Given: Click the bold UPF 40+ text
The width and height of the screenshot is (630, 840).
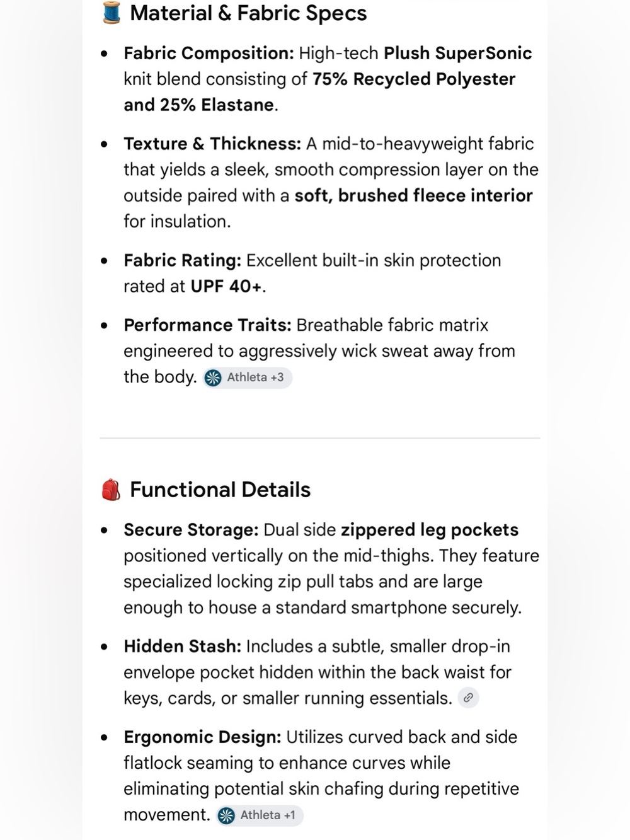Looking at the screenshot, I should click(x=226, y=286).
